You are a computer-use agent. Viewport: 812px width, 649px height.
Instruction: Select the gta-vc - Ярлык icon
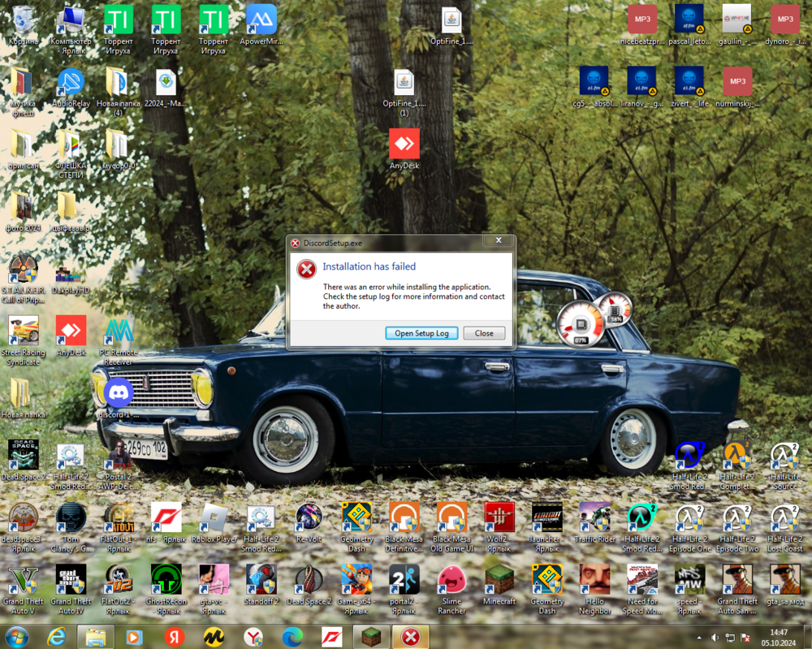[214, 590]
